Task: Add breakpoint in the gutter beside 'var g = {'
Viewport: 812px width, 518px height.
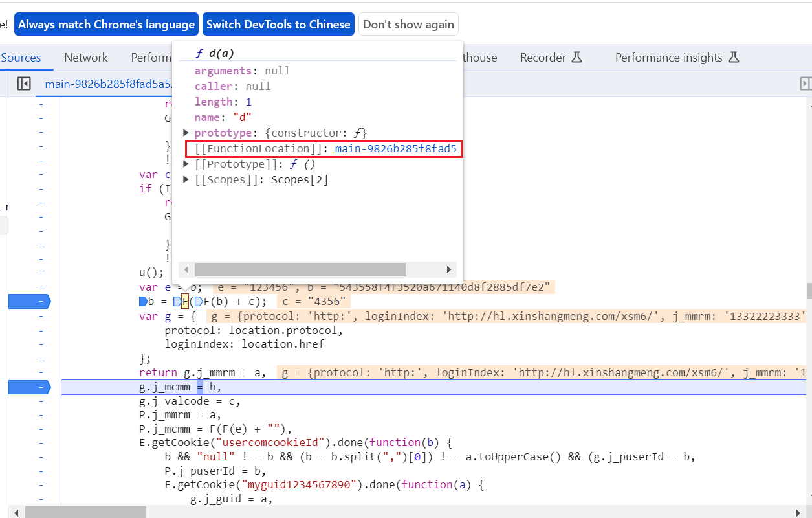Action: coord(41,316)
